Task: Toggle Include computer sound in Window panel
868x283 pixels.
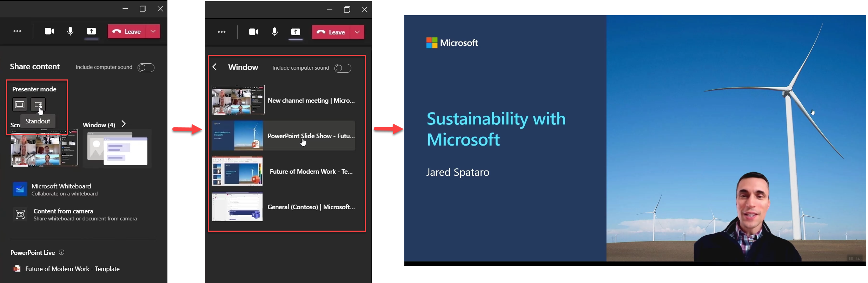Action: (x=343, y=68)
